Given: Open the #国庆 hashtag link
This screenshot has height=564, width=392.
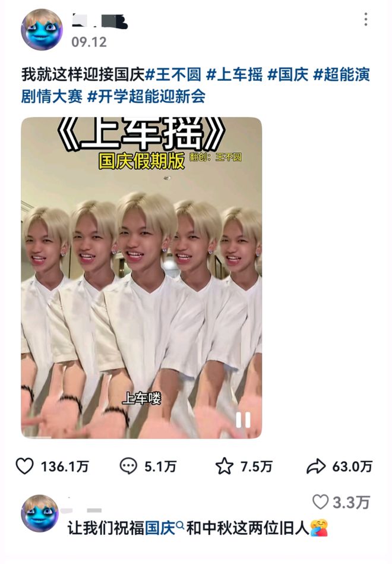Looking at the screenshot, I should 288,75.
